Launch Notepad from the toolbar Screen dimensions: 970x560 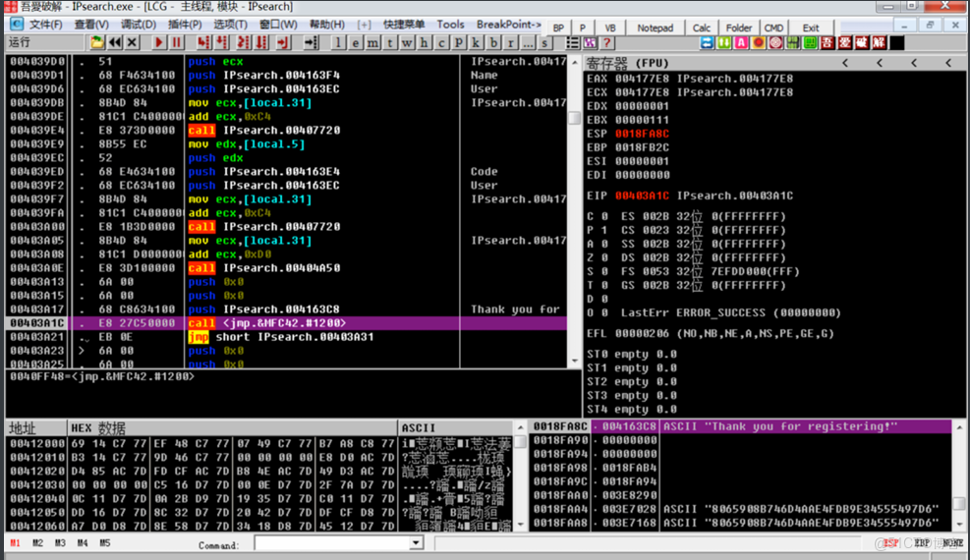tap(656, 28)
